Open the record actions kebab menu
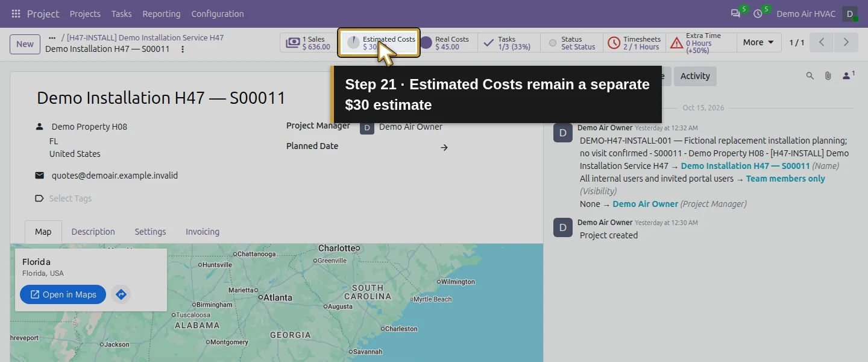The height and width of the screenshot is (362, 868). point(183,49)
